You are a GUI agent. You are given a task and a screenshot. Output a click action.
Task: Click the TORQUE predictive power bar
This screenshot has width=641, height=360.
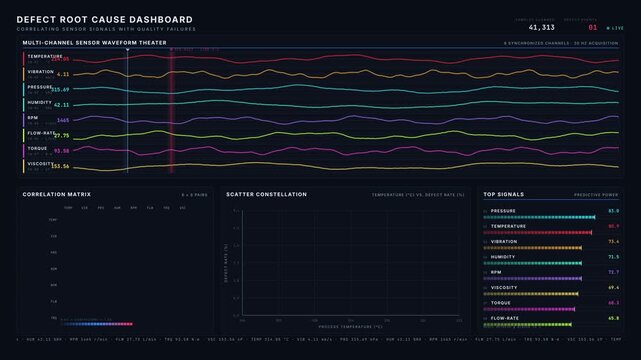[529, 309]
